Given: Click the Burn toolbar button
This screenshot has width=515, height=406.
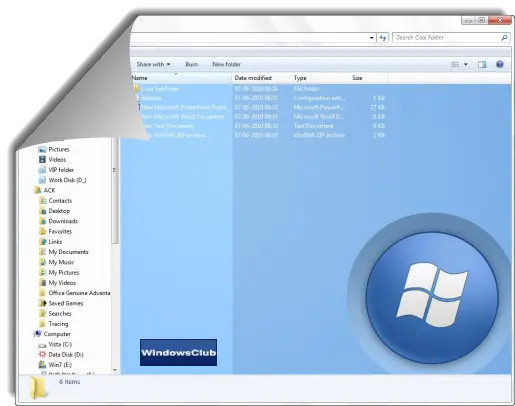Looking at the screenshot, I should [x=191, y=64].
